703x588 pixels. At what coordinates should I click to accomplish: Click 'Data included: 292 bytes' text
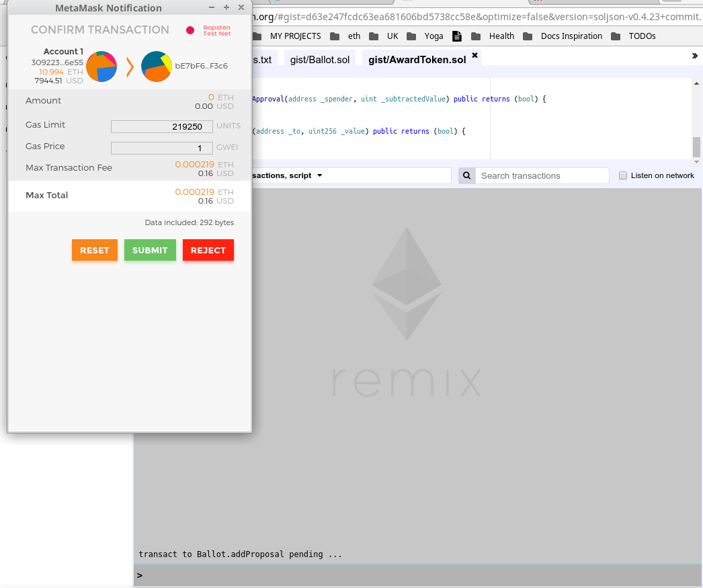click(x=190, y=222)
